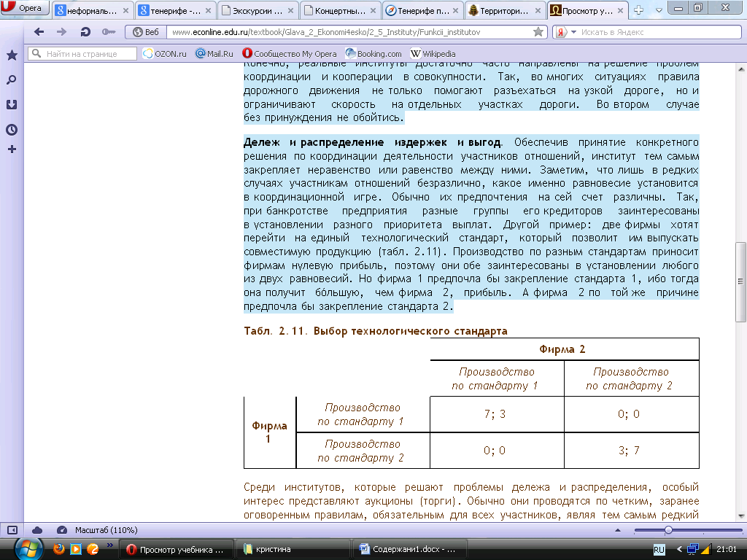The width and height of the screenshot is (747, 560).
Task: Toggle Opera Turbo speedometer icon
Action: pos(61,530)
